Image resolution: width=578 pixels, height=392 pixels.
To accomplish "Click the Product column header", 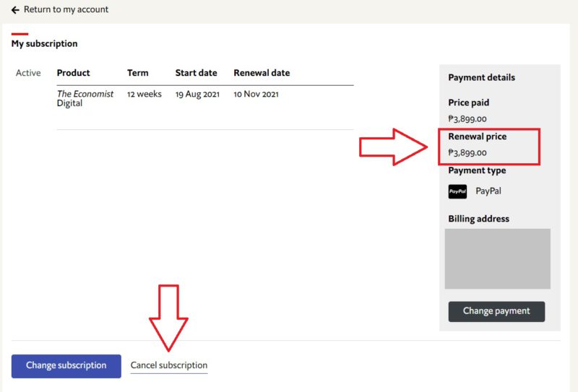I will click(x=73, y=73).
